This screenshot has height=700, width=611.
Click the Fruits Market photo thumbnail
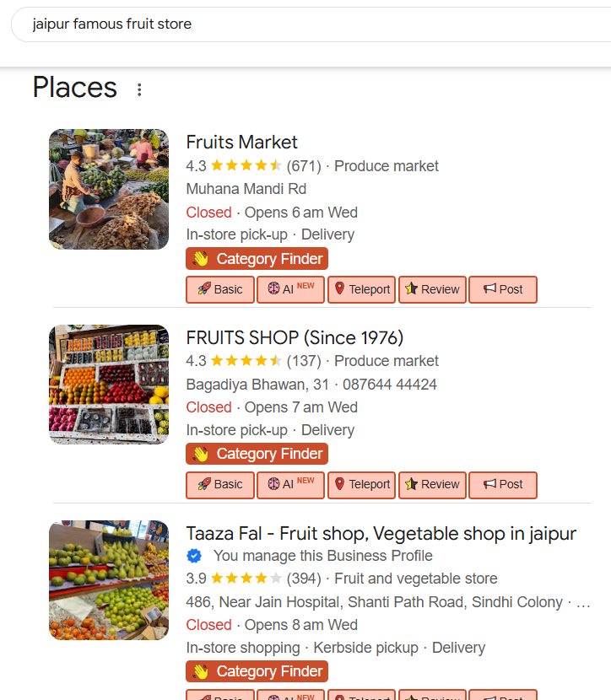109,189
